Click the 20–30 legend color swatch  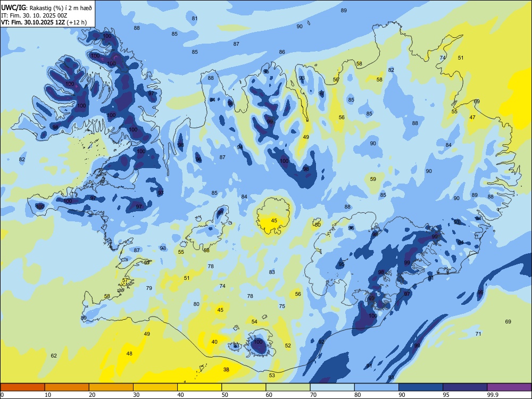[x=111, y=387]
